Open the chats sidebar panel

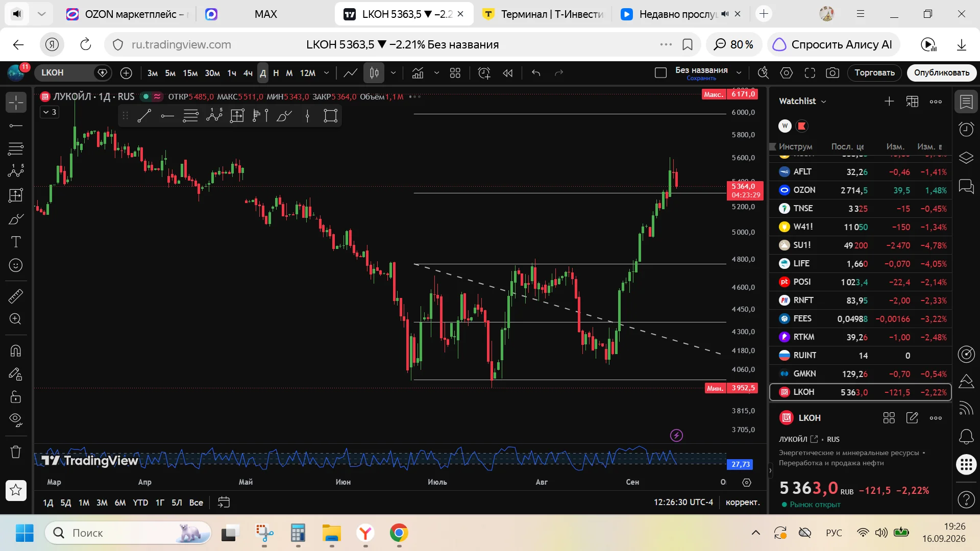click(x=966, y=186)
